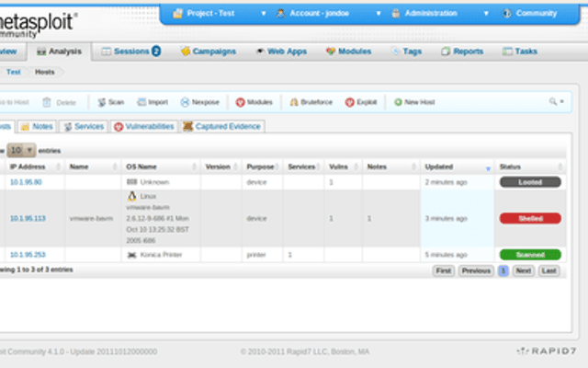This screenshot has width=588, height=368.
Task: Run the Exploit action
Action: click(x=361, y=102)
